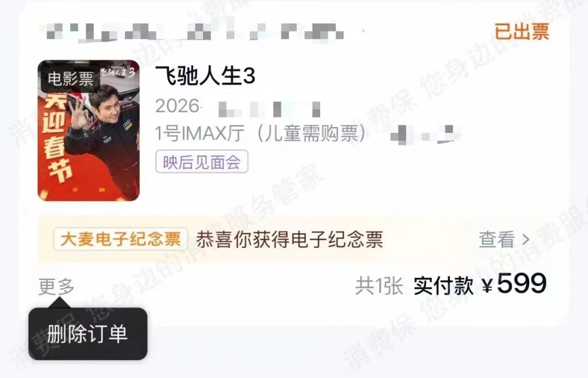Image resolution: width=588 pixels, height=378 pixels.
Task: Tap the 飞驰人生3 movie poster thumbnail
Action: coord(89,130)
